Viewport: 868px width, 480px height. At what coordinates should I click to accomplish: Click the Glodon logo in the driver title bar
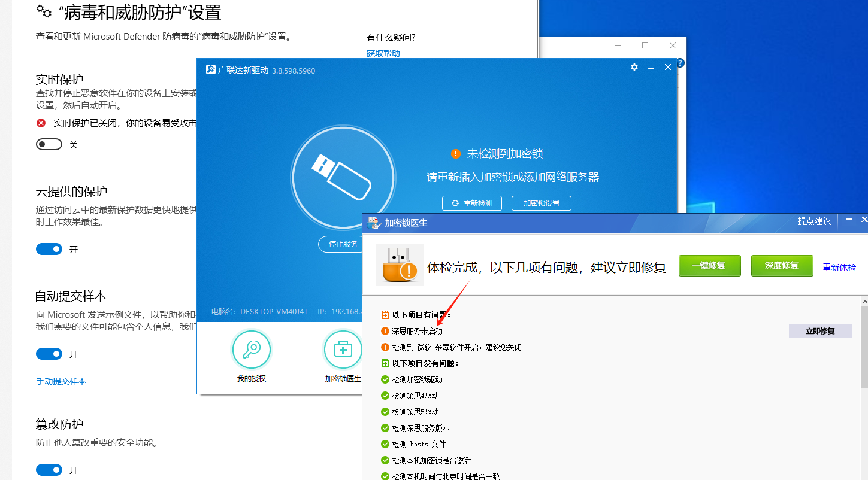210,70
